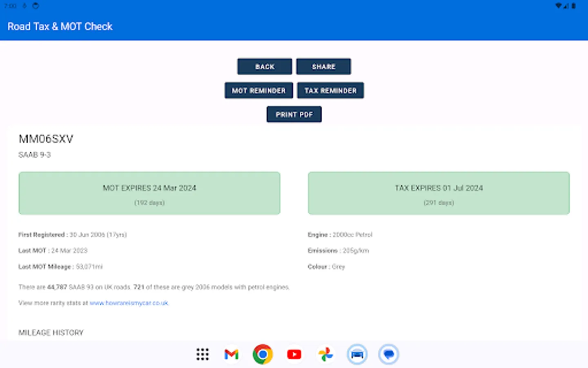
Task: Tap the Engine : 2000cc Petrol line
Action: [340, 235]
